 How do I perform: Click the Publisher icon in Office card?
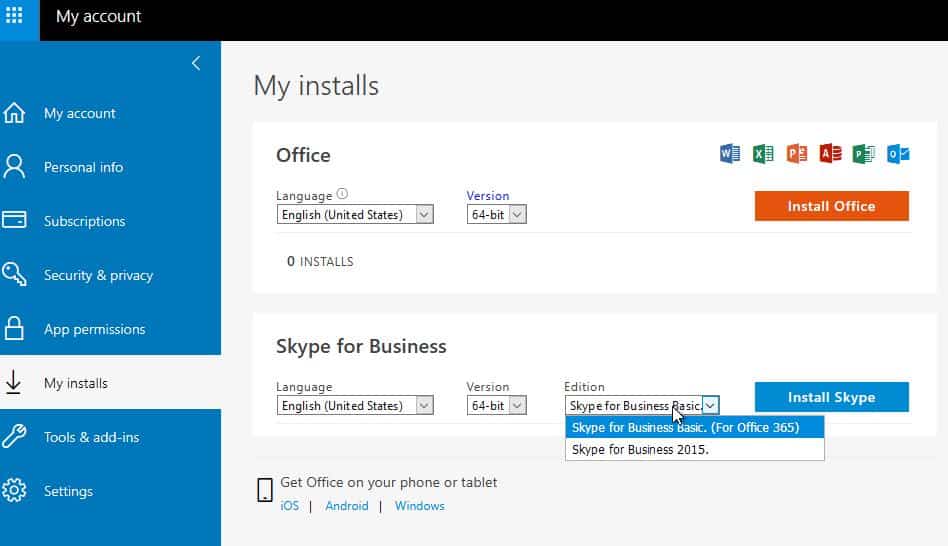click(863, 154)
